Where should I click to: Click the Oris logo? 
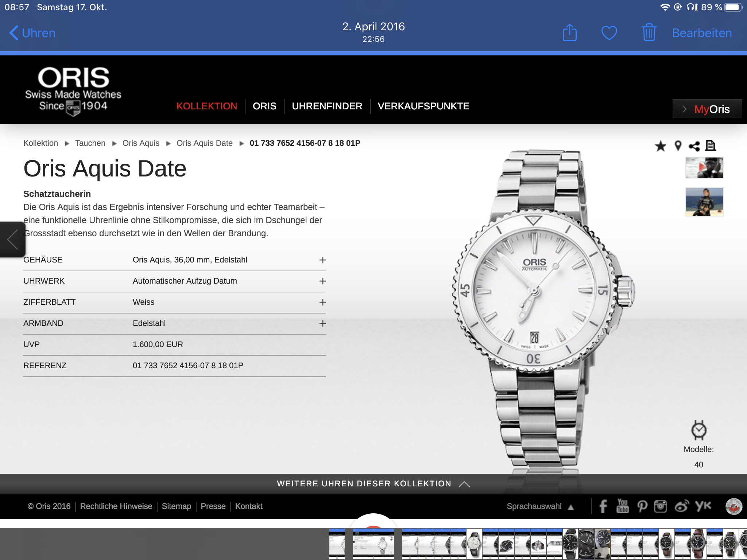(x=73, y=91)
